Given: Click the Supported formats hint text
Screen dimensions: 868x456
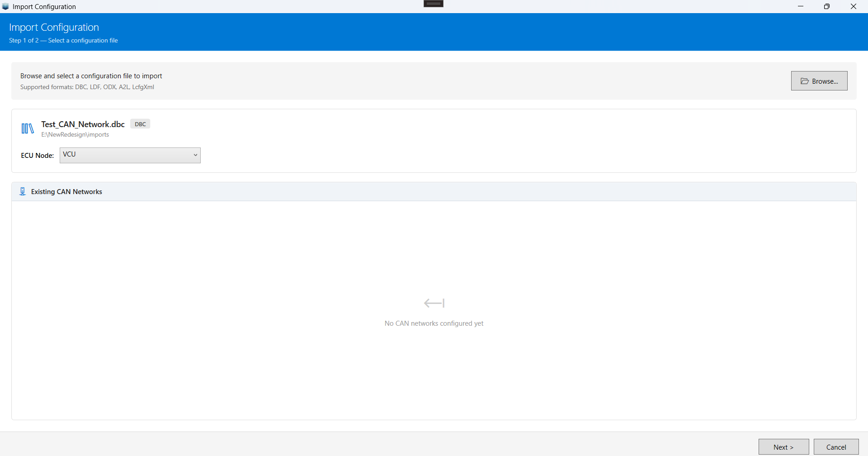Looking at the screenshot, I should [87, 87].
